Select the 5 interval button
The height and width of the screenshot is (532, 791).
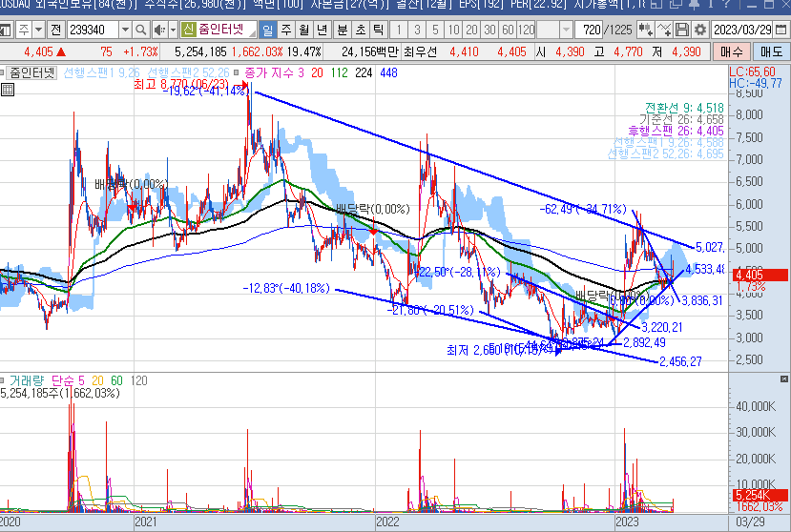pos(435,30)
